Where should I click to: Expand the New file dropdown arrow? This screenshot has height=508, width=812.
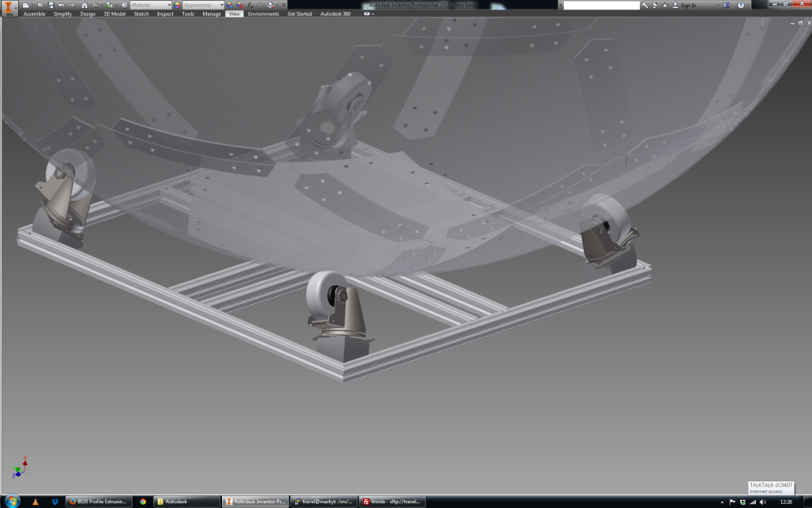[x=33, y=6]
